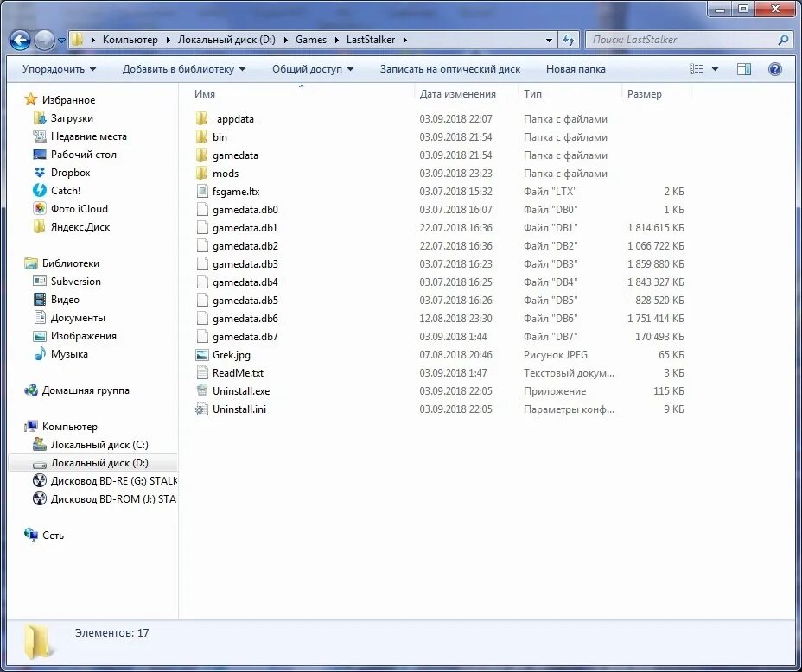The image size is (802, 672).
Task: Expand the address bar history dropdown
Action: (x=549, y=40)
